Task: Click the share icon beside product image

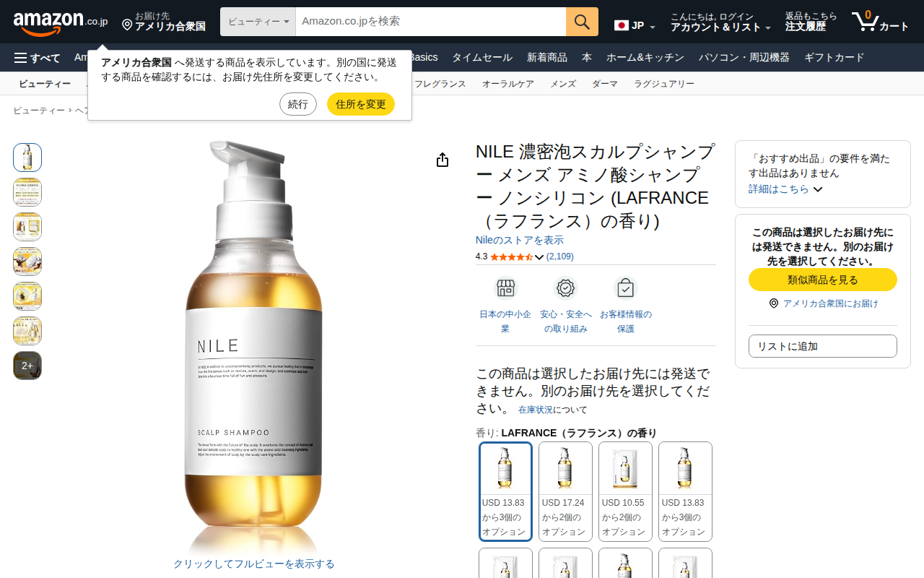Action: [x=443, y=160]
